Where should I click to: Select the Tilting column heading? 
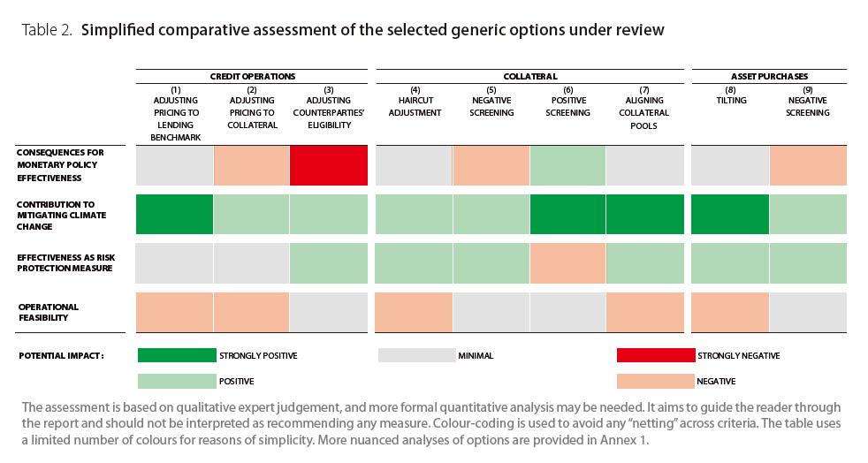(731, 95)
